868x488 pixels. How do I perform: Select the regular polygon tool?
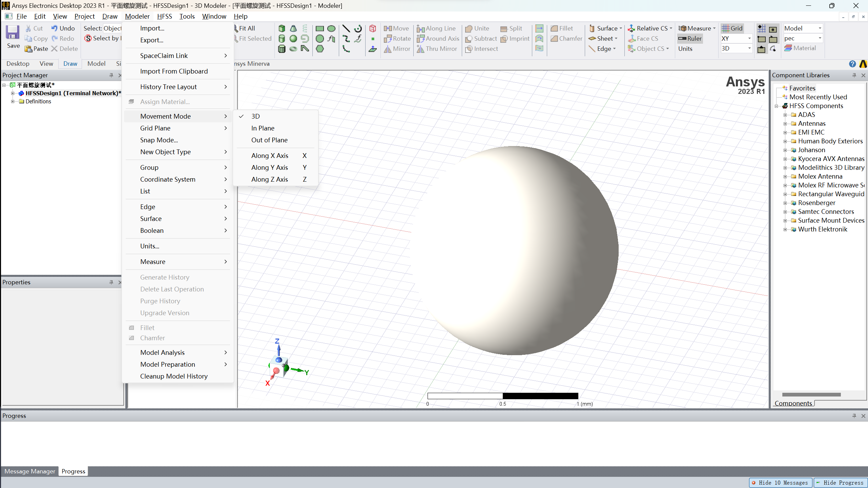[320, 49]
